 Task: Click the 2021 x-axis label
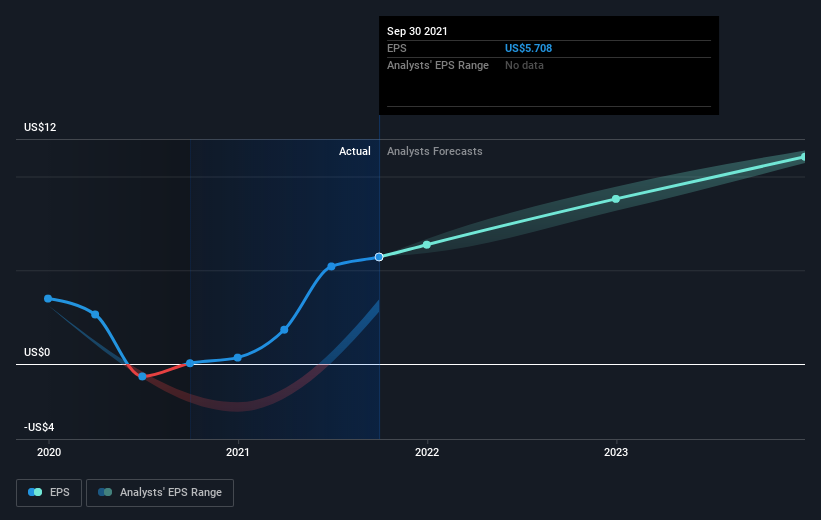tap(238, 452)
